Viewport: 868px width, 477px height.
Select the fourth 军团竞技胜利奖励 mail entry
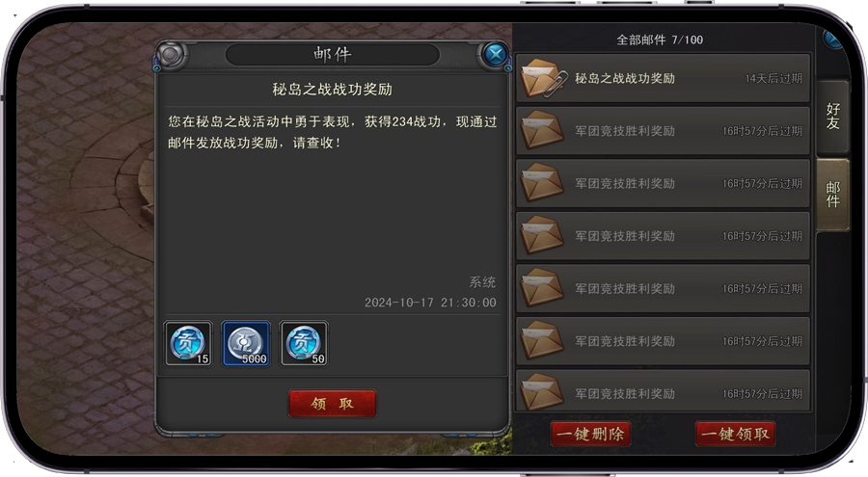point(663,288)
